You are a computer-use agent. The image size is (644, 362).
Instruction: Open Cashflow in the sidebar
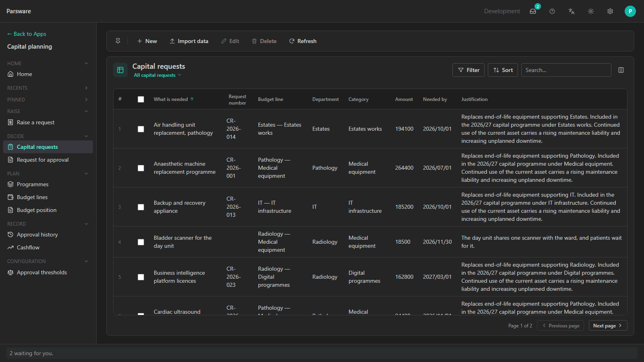(x=48, y=247)
